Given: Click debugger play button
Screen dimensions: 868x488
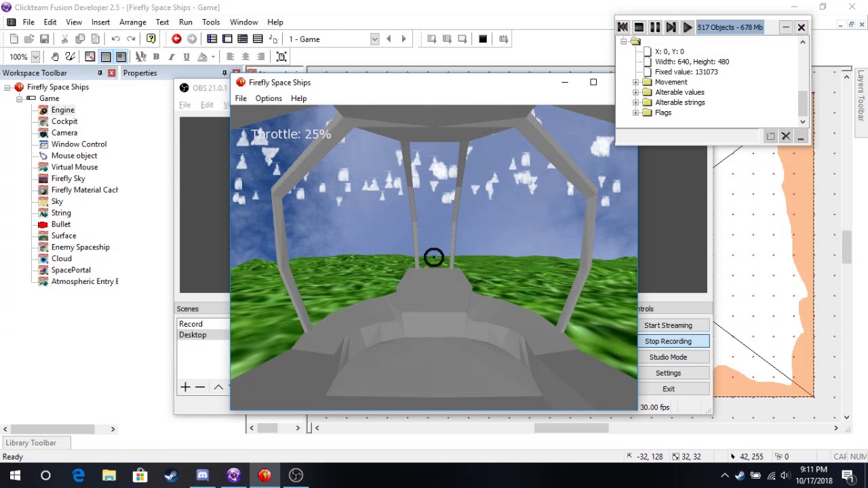Looking at the screenshot, I should click(688, 28).
